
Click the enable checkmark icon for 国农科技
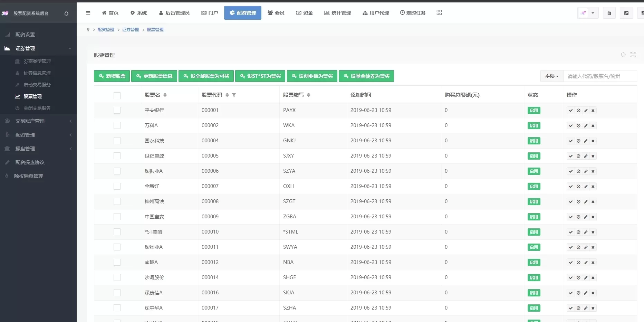click(x=571, y=141)
